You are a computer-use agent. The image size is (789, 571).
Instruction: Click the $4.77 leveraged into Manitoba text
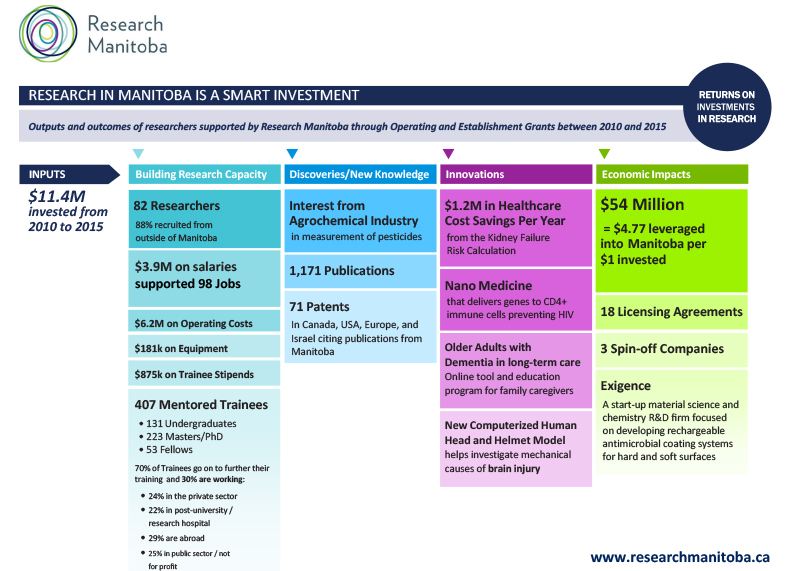(x=653, y=244)
